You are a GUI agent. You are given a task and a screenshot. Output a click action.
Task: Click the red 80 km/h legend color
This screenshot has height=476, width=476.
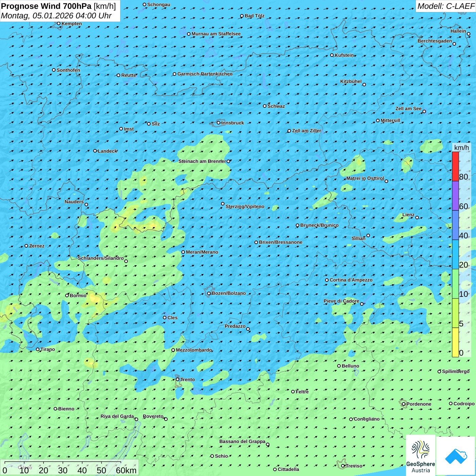tap(455, 166)
